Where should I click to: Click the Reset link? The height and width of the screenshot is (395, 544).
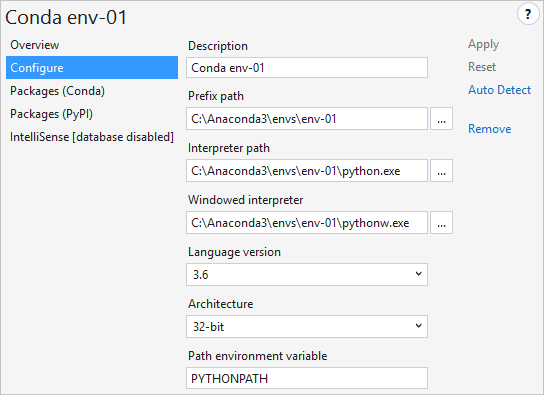[x=482, y=67]
